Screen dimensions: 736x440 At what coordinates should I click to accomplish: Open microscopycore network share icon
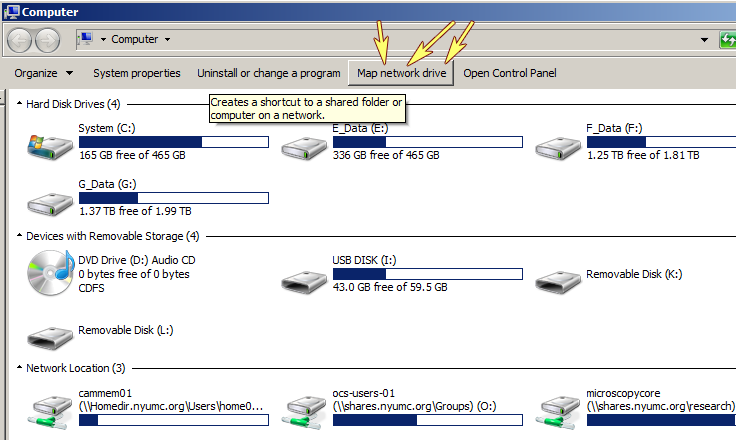tap(556, 407)
